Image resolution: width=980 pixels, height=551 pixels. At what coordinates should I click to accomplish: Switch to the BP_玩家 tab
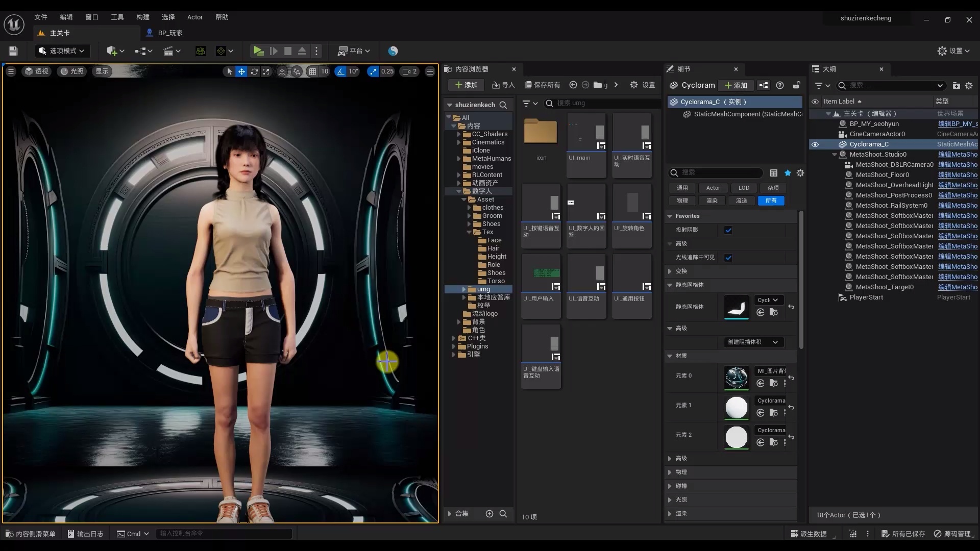[169, 33]
